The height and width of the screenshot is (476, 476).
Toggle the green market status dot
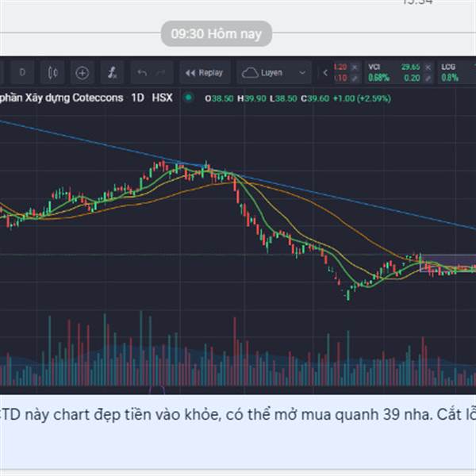pos(188,98)
